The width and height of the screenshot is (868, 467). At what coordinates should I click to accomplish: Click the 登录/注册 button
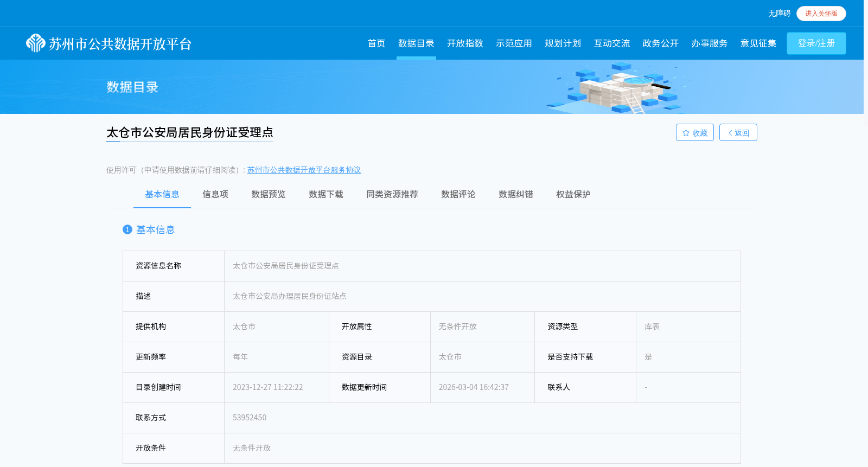point(816,43)
